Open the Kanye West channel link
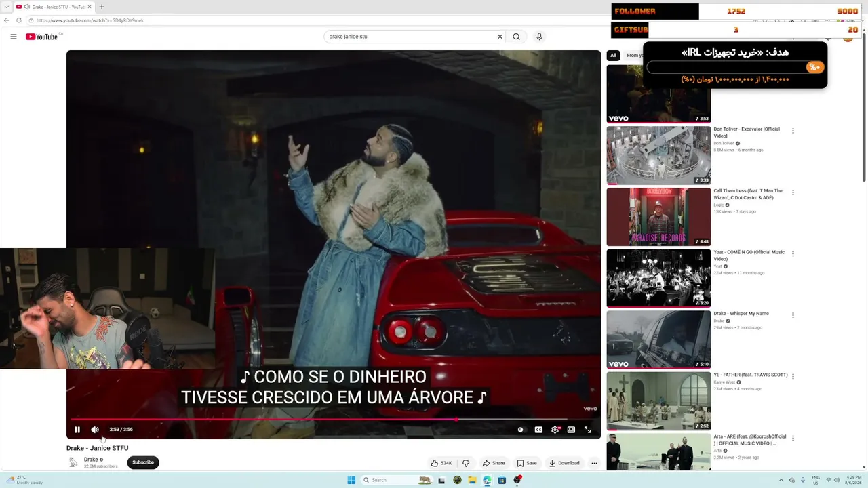Image resolution: width=868 pixels, height=488 pixels. (724, 382)
